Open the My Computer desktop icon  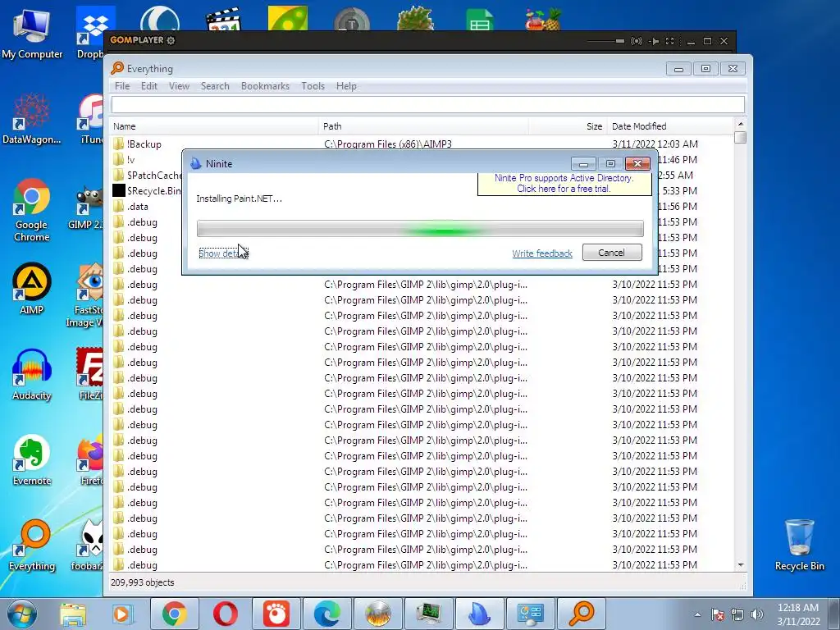point(32,33)
